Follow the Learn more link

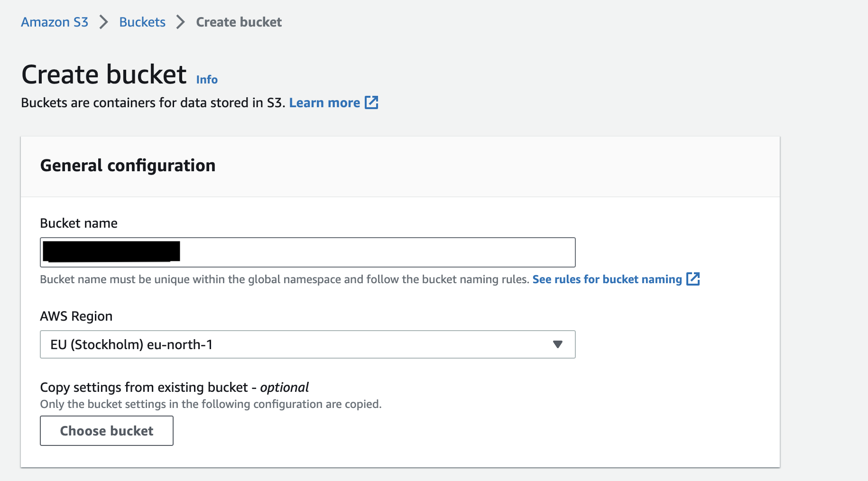point(324,103)
